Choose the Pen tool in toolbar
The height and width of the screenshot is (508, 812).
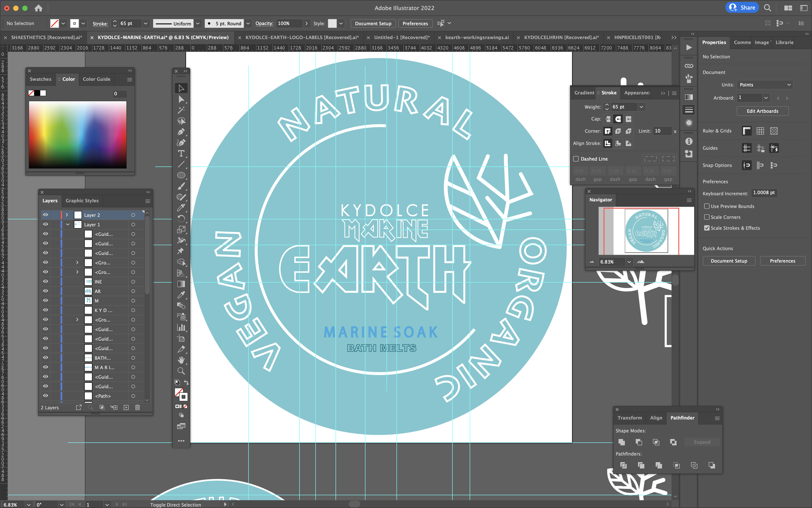181,132
